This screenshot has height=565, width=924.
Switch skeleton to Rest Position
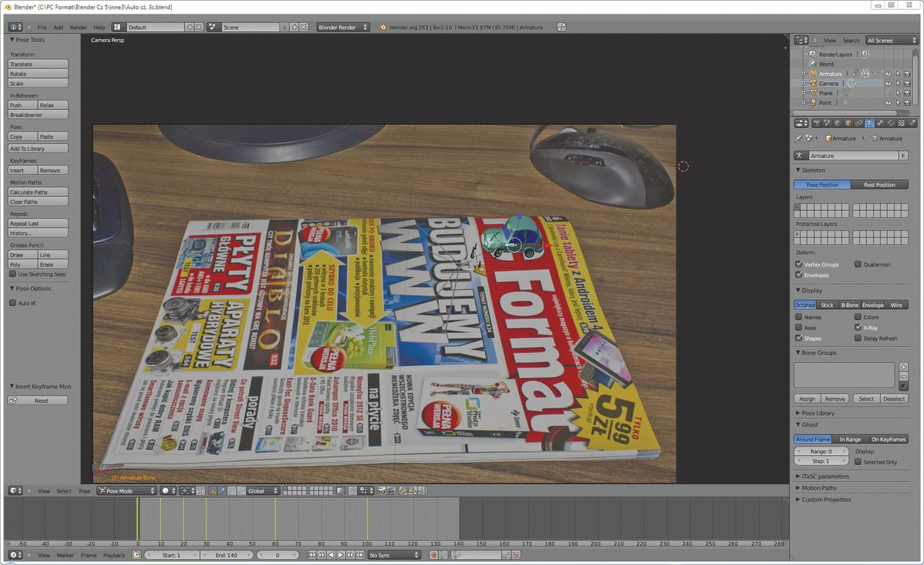(879, 185)
